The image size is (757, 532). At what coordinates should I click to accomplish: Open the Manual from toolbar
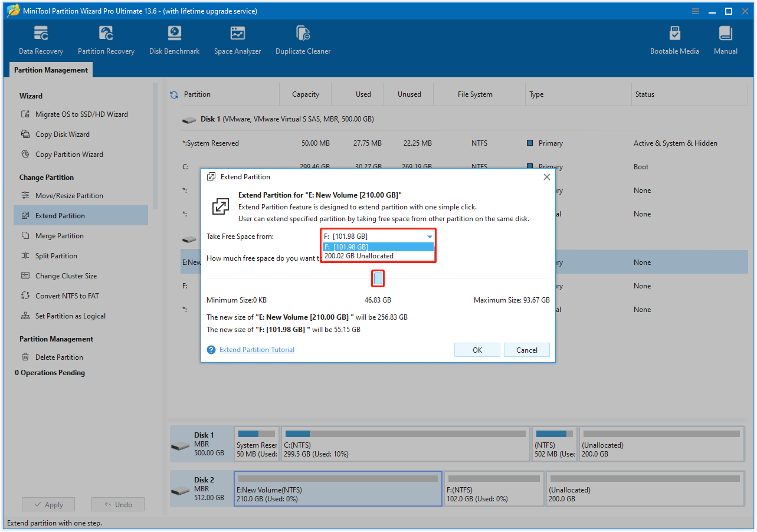click(x=726, y=40)
